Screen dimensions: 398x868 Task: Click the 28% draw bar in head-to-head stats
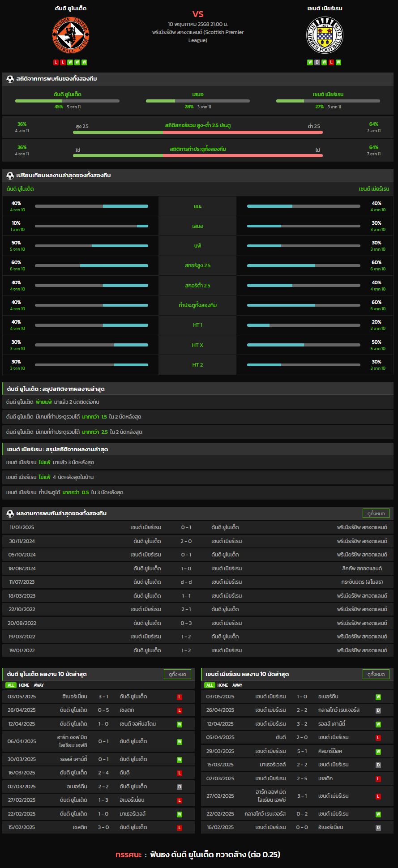point(198,101)
